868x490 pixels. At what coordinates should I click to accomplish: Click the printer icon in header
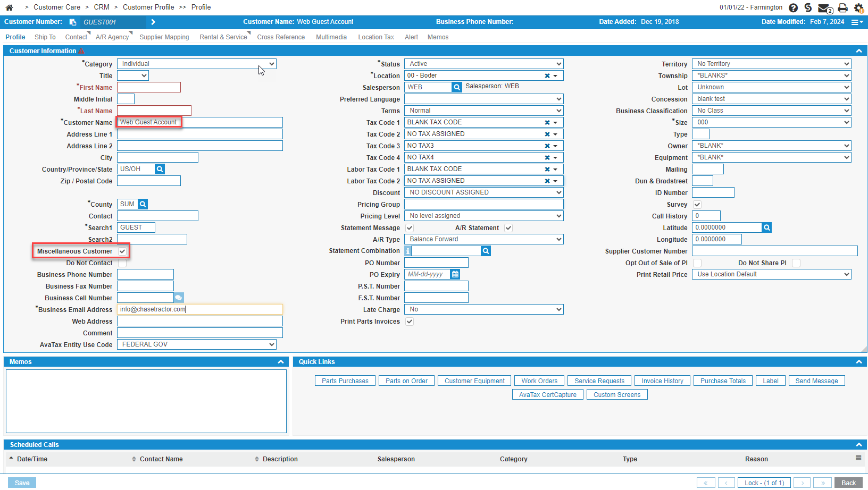(x=842, y=8)
